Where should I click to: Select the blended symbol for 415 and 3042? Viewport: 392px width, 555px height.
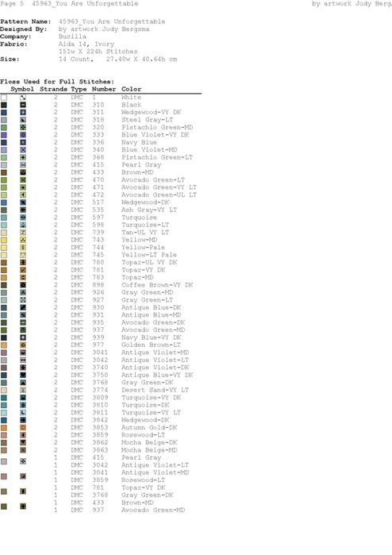click(x=23, y=461)
